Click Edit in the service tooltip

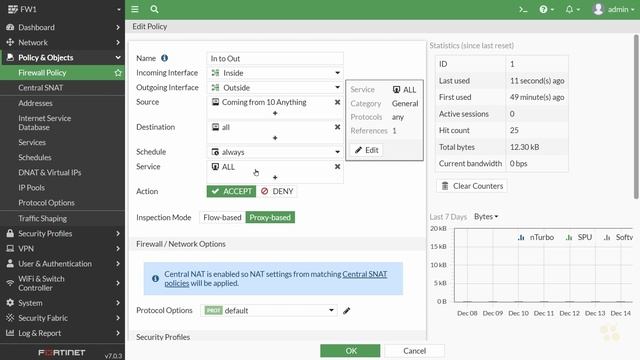366,150
